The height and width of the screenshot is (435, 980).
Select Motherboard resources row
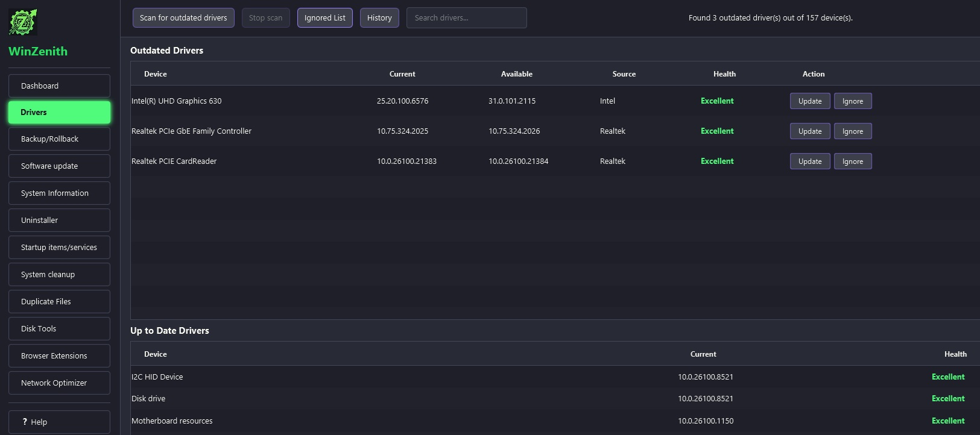pos(555,421)
